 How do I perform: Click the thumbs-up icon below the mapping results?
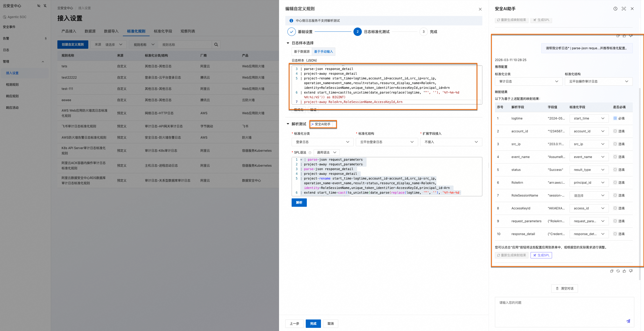(624, 271)
